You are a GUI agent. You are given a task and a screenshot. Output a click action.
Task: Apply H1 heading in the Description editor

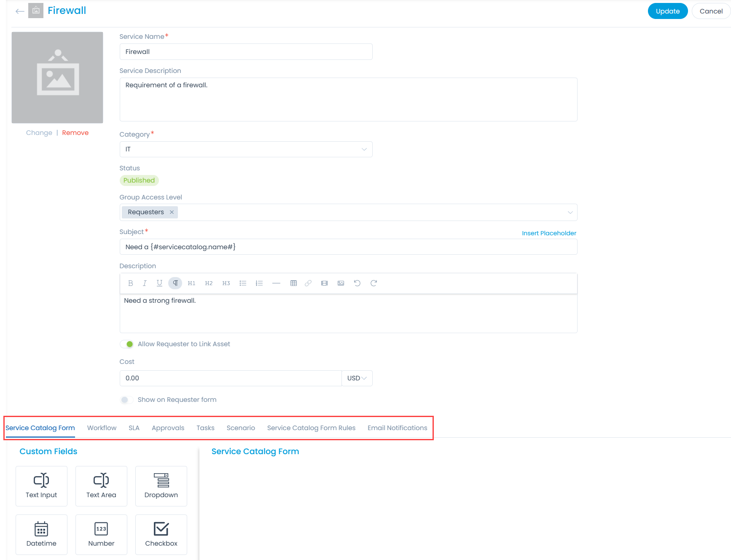point(192,283)
